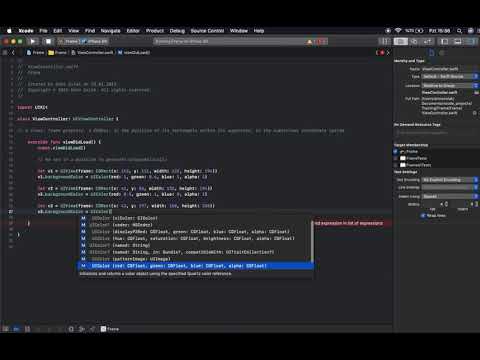480x360 pixels.
Task: Select the Frame scheme in the toolbar
Action: click(x=69, y=41)
